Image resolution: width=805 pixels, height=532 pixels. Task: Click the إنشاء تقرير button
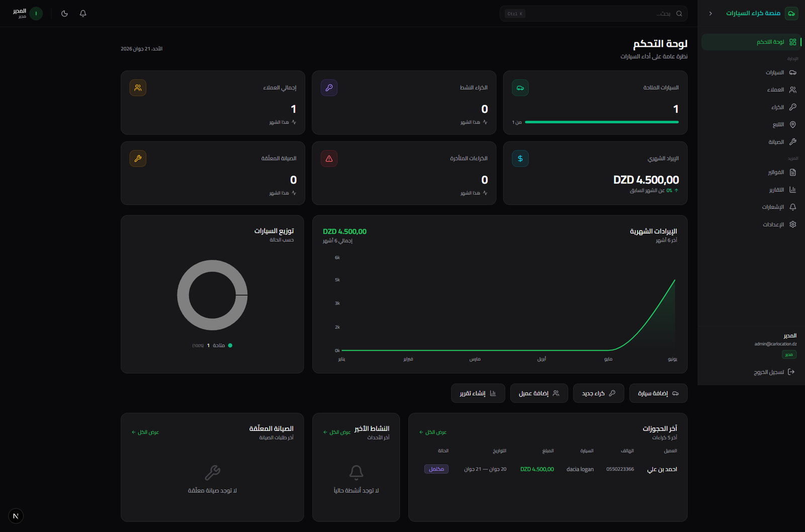(x=477, y=393)
